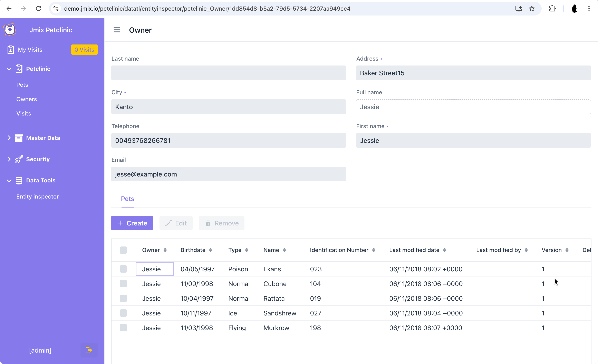This screenshot has height=364, width=598.
Task: Click the install app icon in address bar
Action: click(518, 9)
